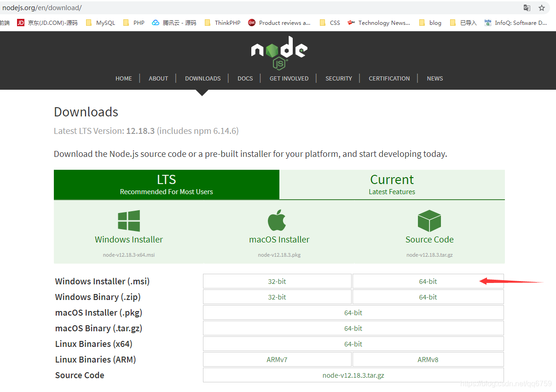The height and width of the screenshot is (392, 556).
Task: Click the macOS Installer link text
Action: point(279,239)
